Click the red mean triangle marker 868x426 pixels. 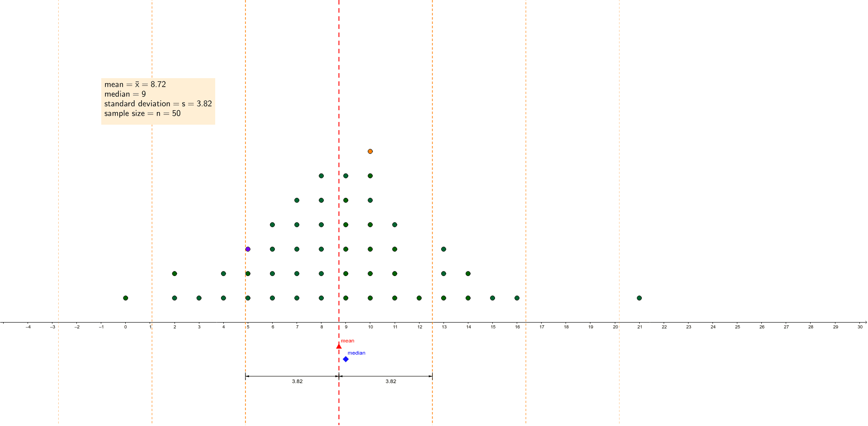click(339, 346)
